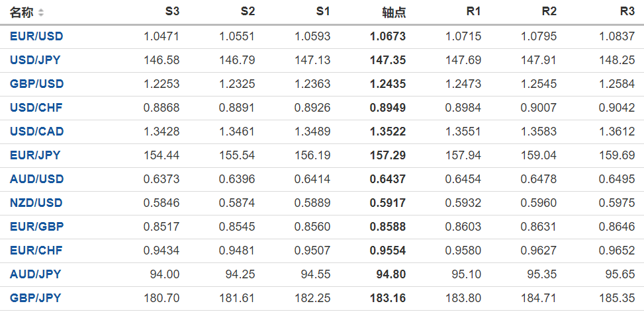This screenshot has width=644, height=314.
Task: Open the EUR/JPY currency pair link
Action: [x=35, y=155]
